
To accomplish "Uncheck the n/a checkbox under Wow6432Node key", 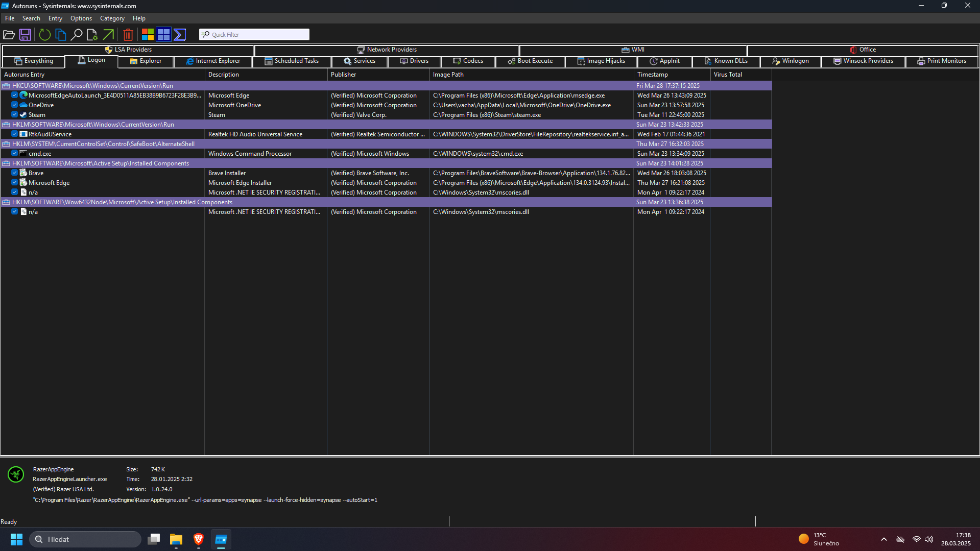I will [x=15, y=212].
